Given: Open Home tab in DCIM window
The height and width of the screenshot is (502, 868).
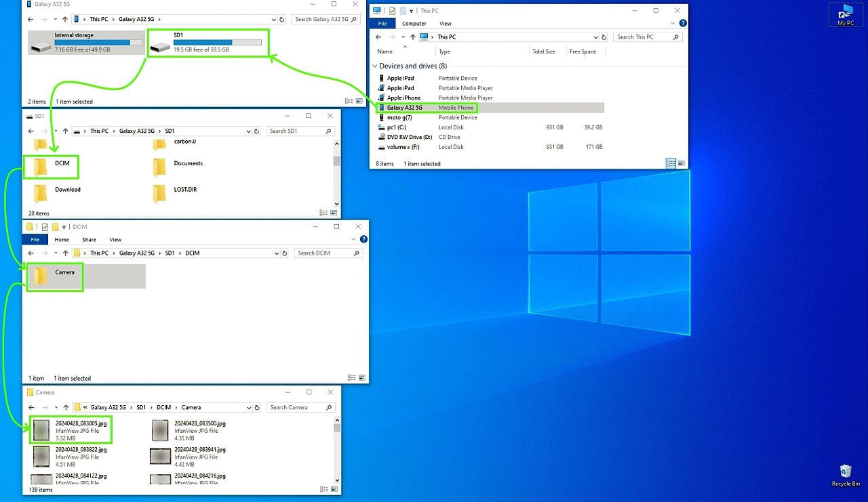Looking at the screenshot, I should click(62, 239).
